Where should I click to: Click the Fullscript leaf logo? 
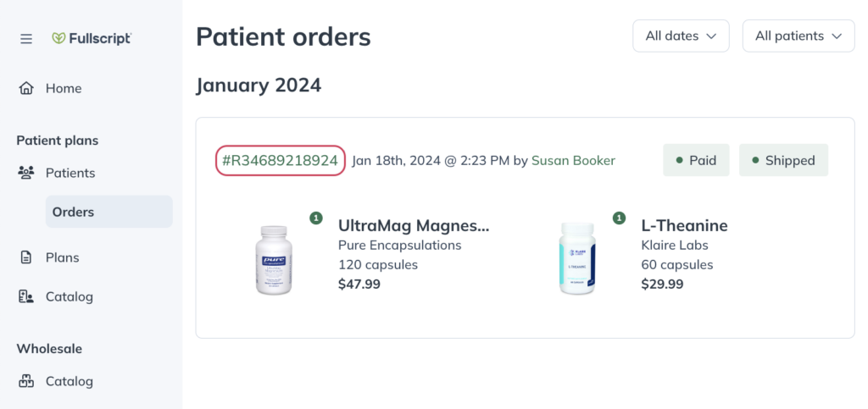(58, 38)
